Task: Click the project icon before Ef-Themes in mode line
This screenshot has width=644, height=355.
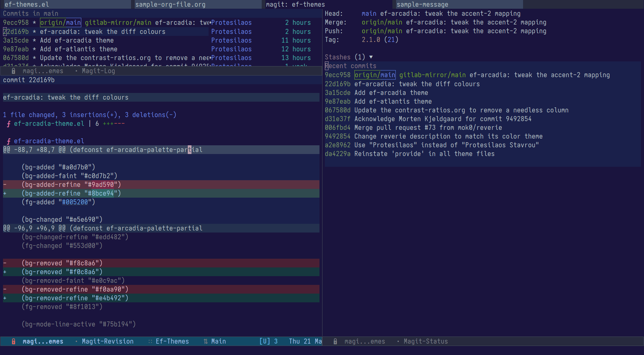Action: click(x=150, y=341)
